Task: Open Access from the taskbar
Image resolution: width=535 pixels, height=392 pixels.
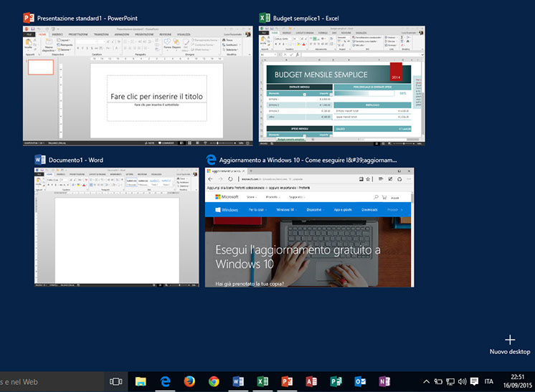Action: (311, 381)
